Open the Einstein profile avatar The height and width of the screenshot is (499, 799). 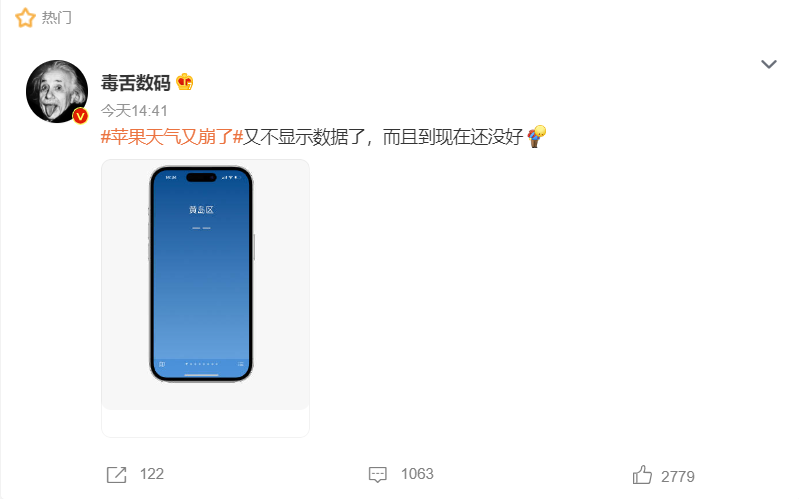coord(57,92)
